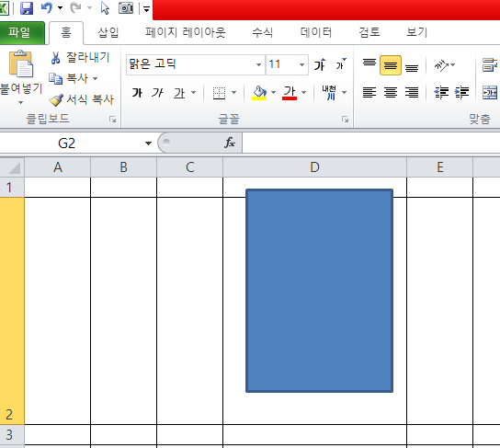Select the blue rectangle shape

[319, 291]
